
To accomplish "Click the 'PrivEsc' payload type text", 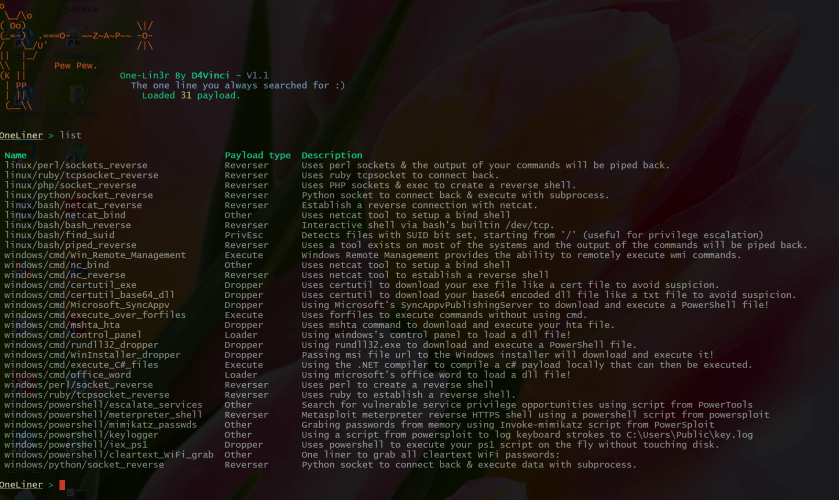I will [x=243, y=235].
